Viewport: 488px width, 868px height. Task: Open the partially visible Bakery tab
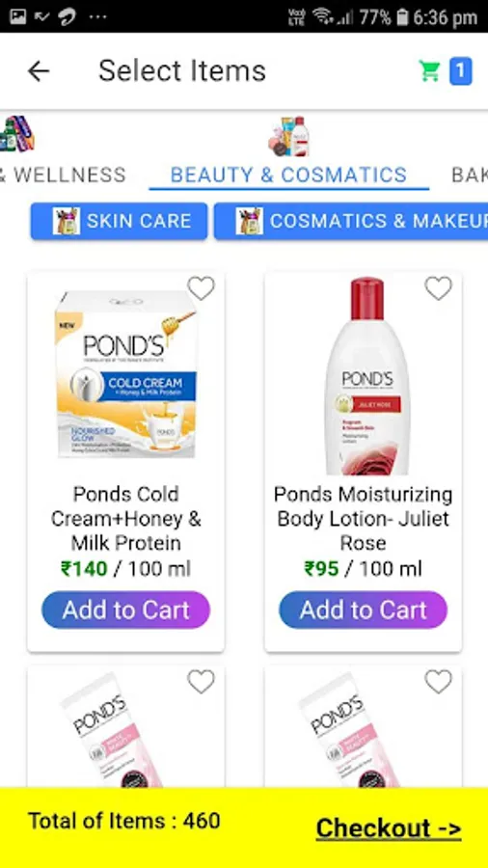470,175
